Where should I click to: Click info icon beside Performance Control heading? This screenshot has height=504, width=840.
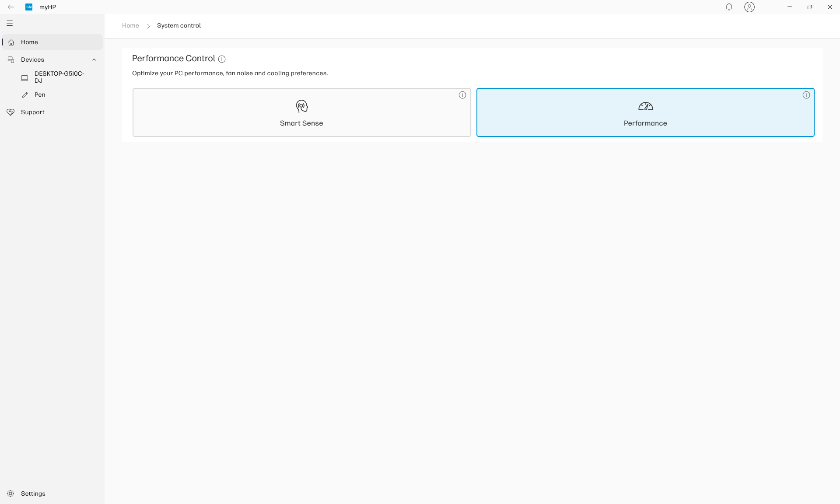(222, 59)
